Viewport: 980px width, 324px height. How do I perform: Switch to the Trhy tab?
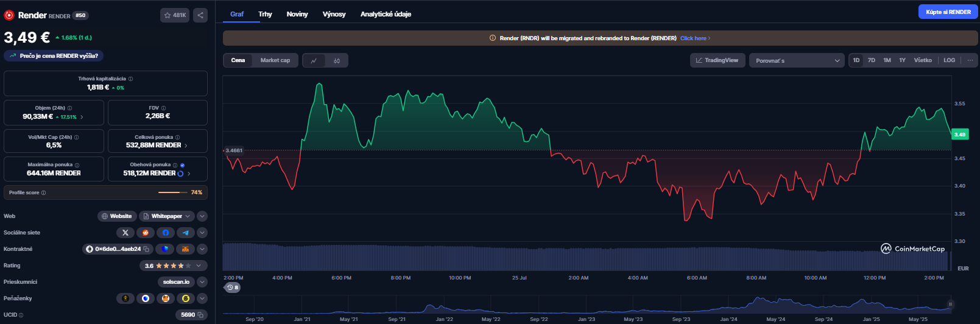click(x=265, y=14)
